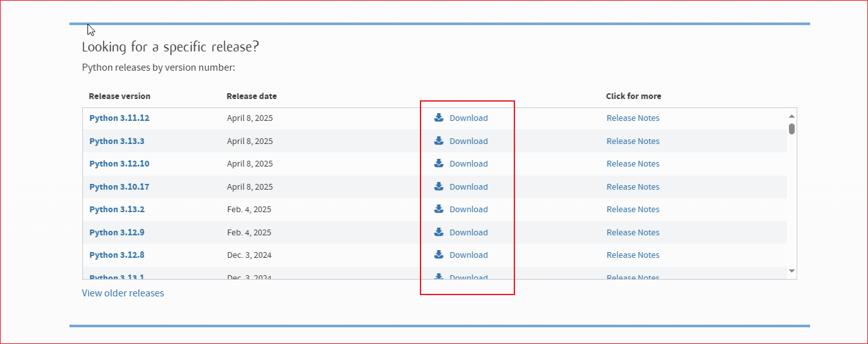Open the Python 3.12.9 release link
This screenshot has height=344, width=868.
[x=117, y=233]
